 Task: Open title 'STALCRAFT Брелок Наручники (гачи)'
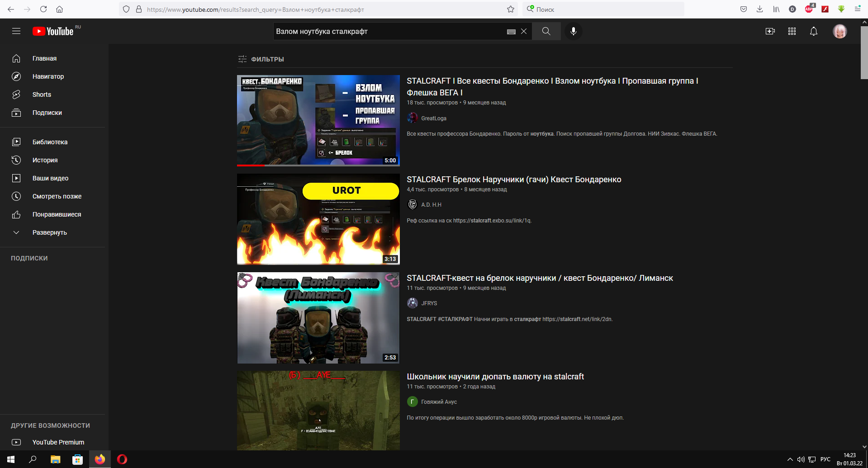tap(514, 180)
